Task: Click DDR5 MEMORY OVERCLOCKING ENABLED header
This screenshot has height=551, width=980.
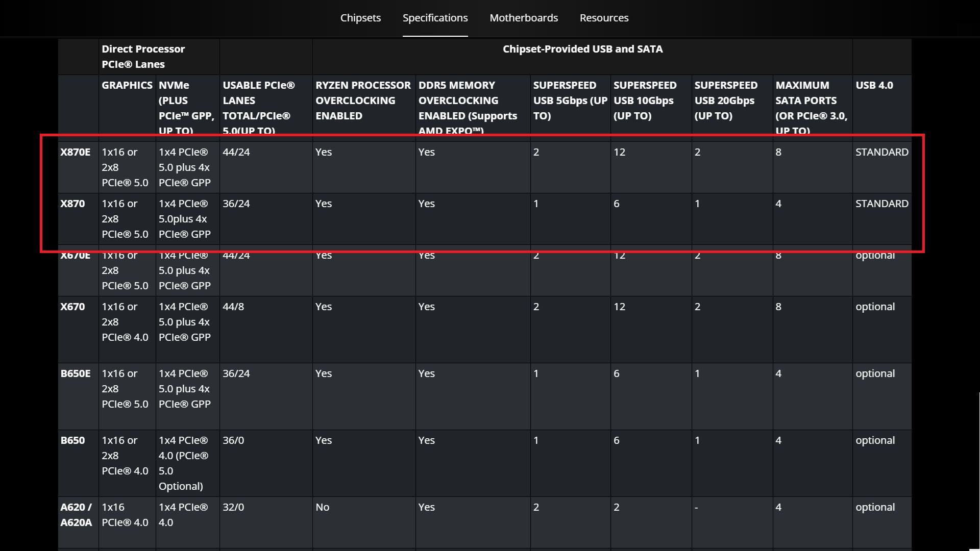Action: pyautogui.click(x=468, y=108)
